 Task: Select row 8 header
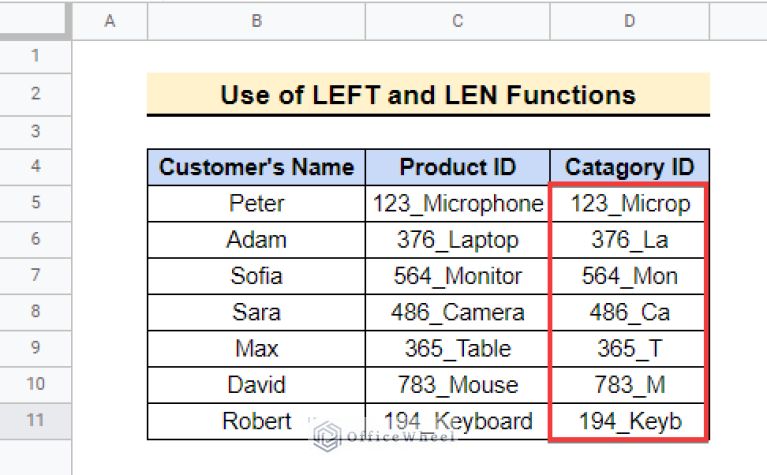coord(35,312)
